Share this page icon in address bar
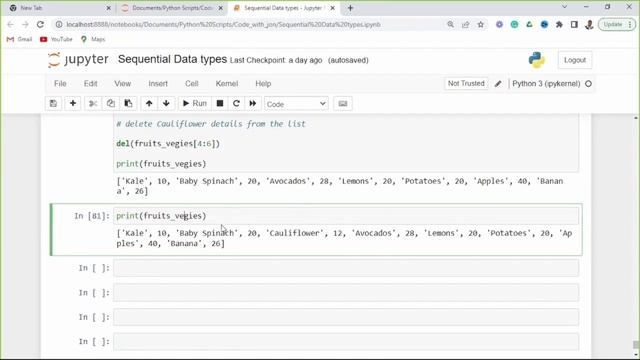640x360 pixels. coord(466,24)
